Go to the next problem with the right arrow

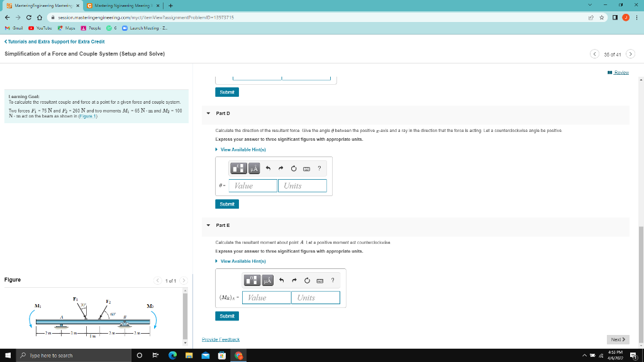[x=630, y=54]
